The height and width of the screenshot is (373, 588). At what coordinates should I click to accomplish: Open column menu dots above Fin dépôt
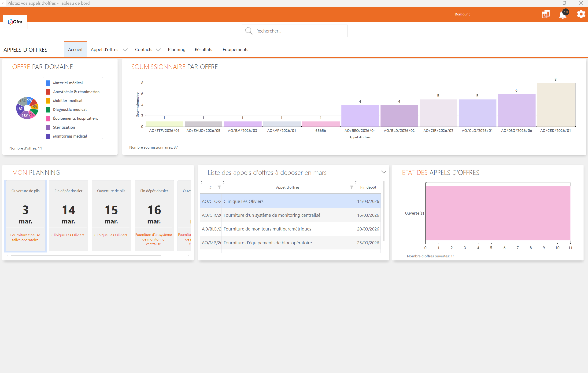pyautogui.click(x=356, y=182)
